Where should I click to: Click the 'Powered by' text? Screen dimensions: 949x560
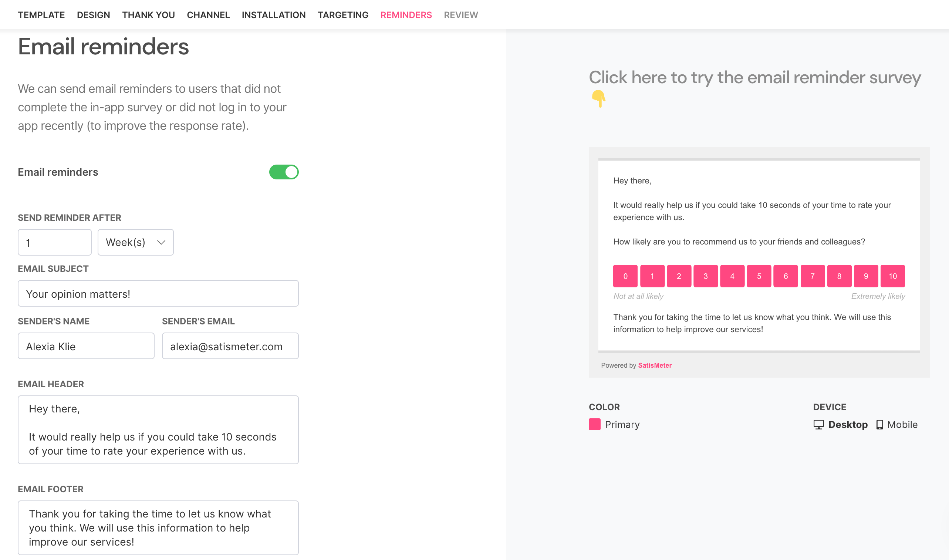tap(619, 365)
